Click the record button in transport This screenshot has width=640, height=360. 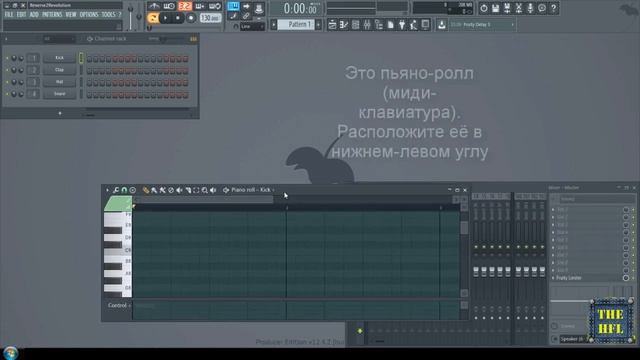pos(191,18)
